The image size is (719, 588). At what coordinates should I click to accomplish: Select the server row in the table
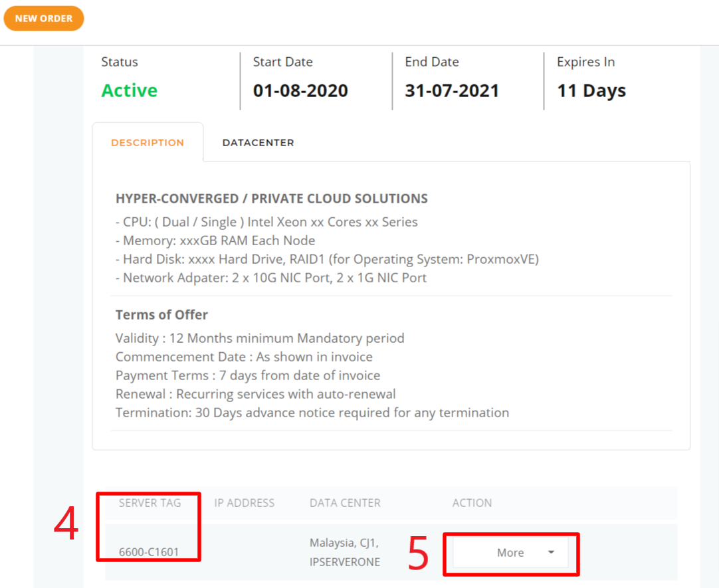299,551
